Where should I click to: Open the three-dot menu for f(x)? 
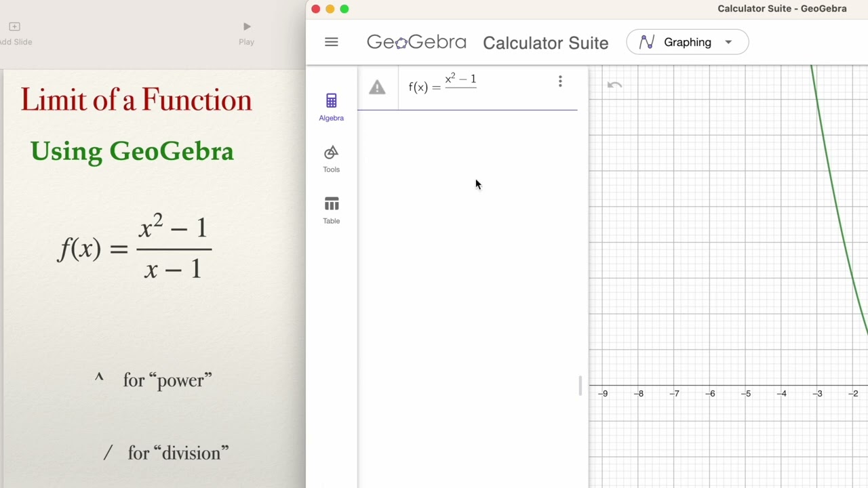(x=560, y=81)
